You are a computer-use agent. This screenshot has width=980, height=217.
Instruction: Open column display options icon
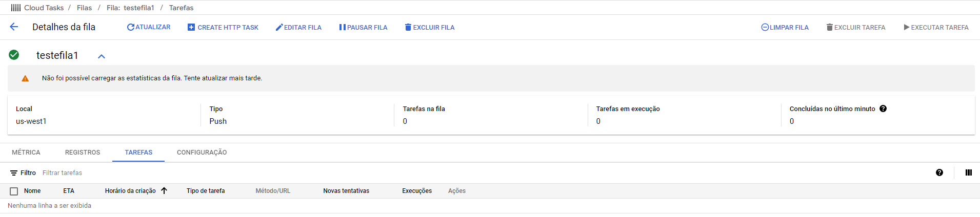point(969,172)
